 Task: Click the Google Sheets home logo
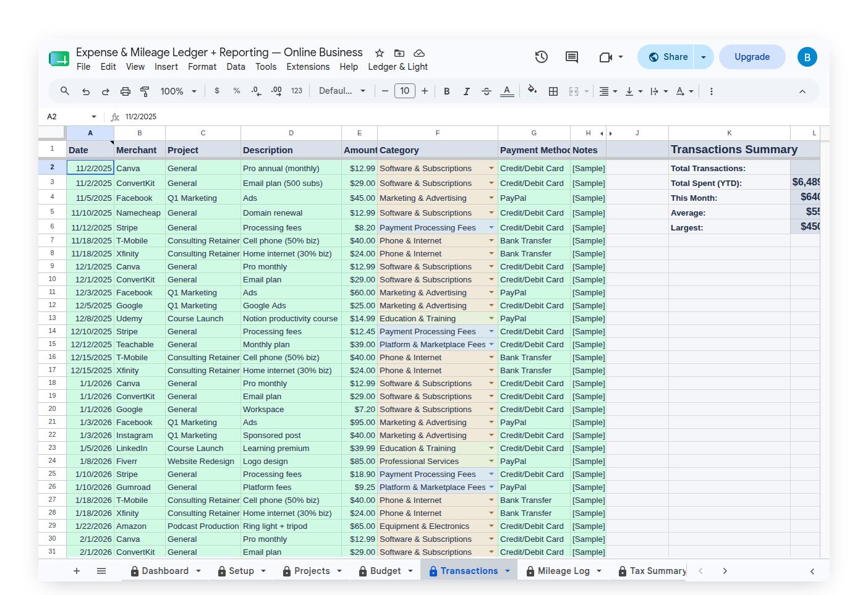click(x=59, y=59)
